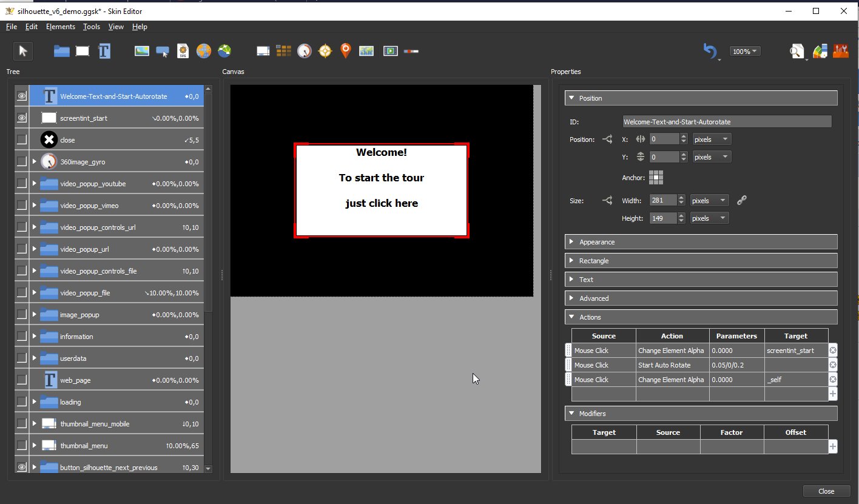859x504 pixels.
Task: Open the Width units dropdown
Action: click(710, 200)
